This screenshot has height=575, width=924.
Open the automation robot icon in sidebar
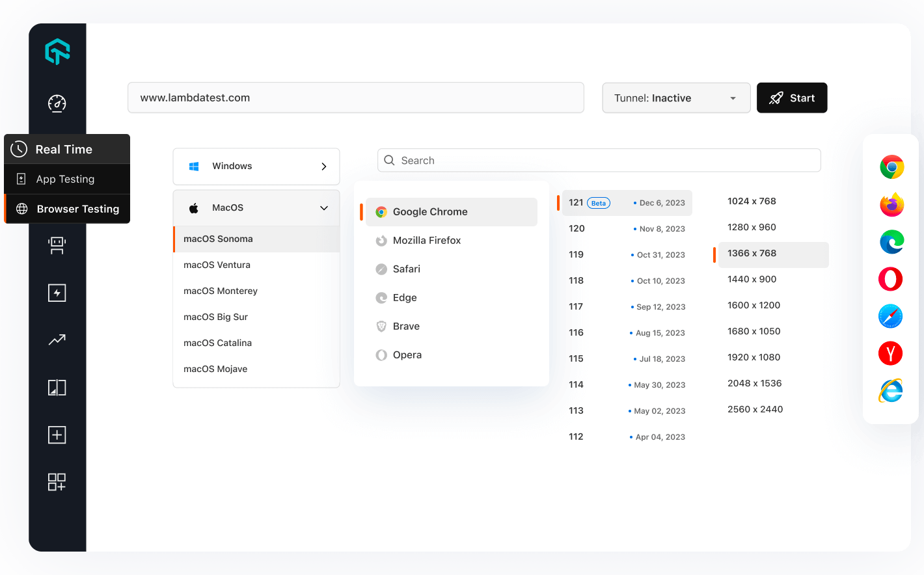(57, 245)
